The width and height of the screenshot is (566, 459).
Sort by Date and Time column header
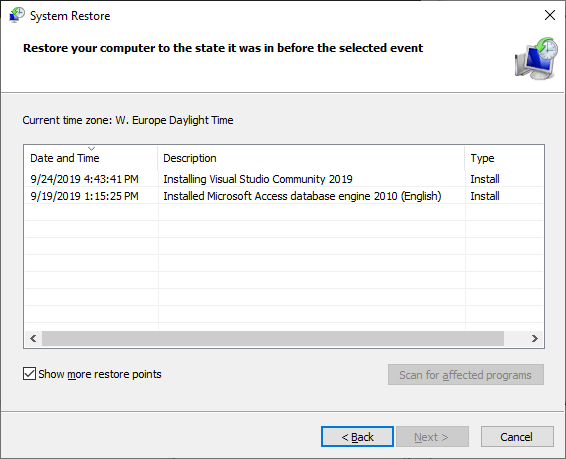[x=91, y=158]
